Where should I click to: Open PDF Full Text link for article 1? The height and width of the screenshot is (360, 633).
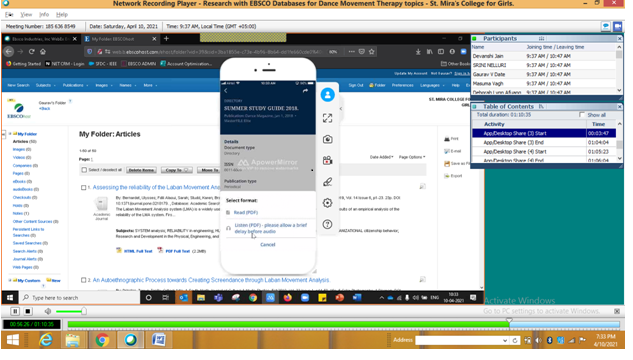177,251
